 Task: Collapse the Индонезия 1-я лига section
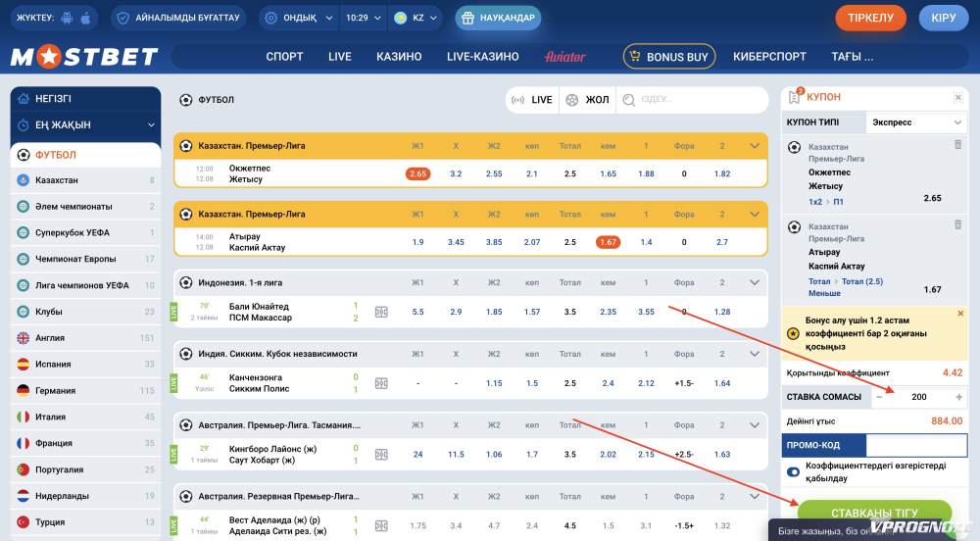754,282
